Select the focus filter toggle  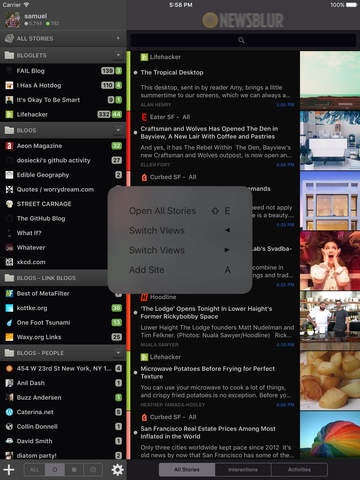click(74, 469)
